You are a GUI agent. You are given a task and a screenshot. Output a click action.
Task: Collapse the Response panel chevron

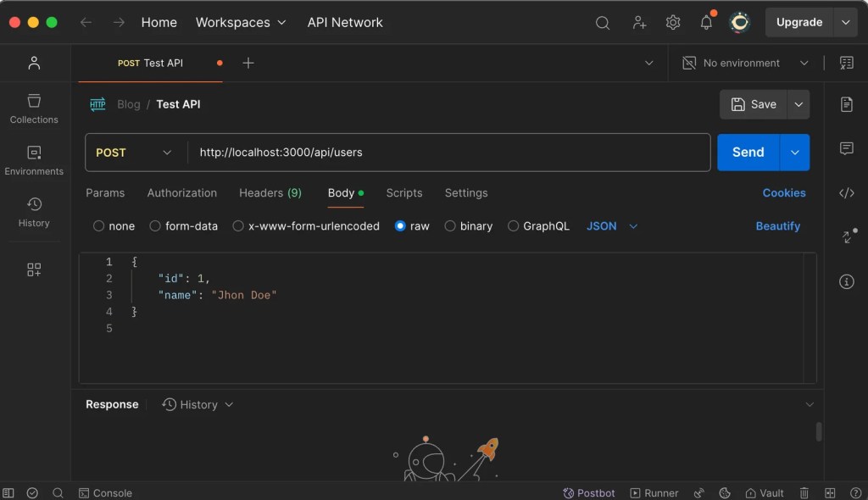click(x=810, y=405)
